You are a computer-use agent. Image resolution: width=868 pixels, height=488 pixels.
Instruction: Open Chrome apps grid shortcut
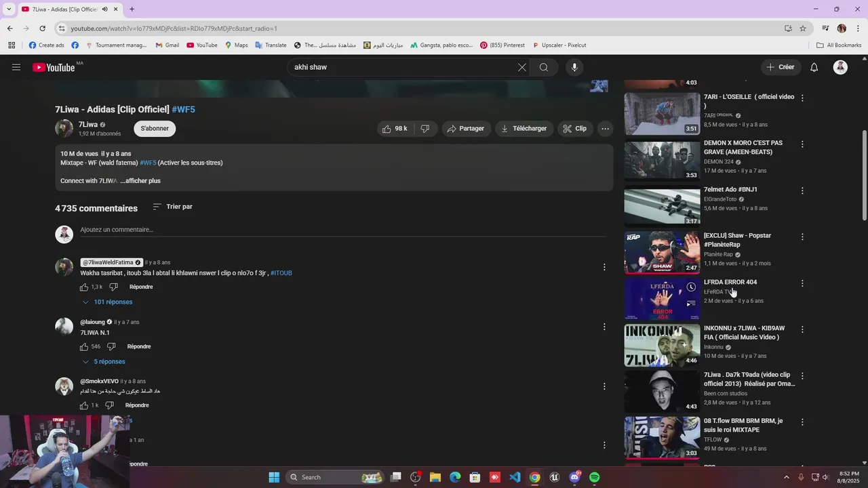(x=12, y=45)
